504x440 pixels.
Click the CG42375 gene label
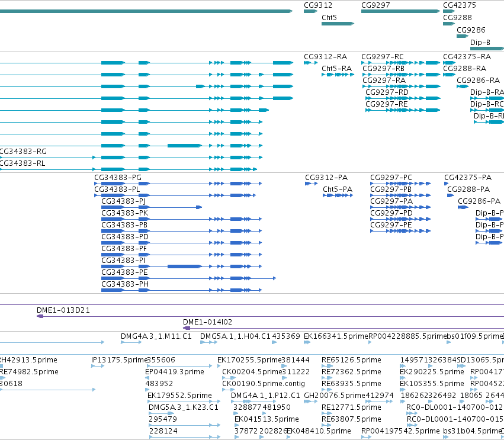point(460,5)
